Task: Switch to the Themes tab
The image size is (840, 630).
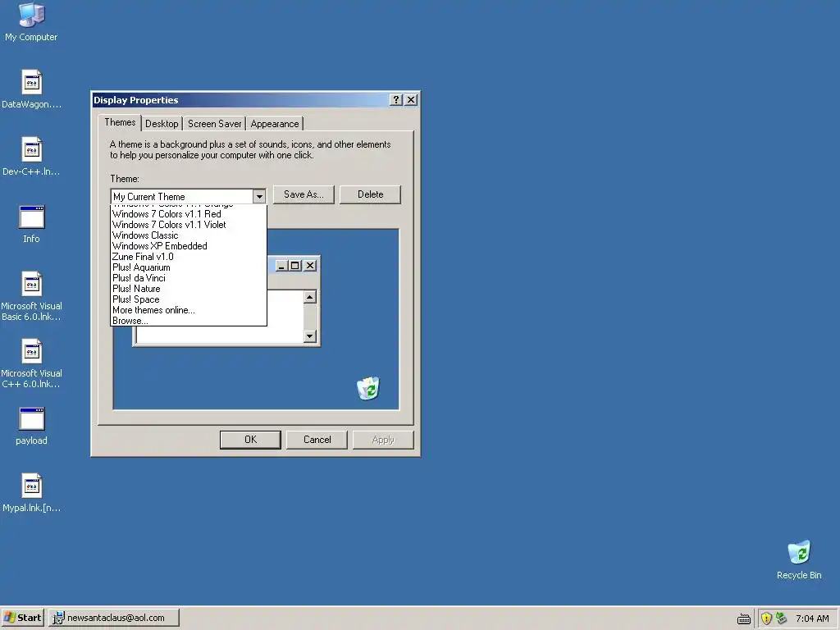Action: (120, 123)
